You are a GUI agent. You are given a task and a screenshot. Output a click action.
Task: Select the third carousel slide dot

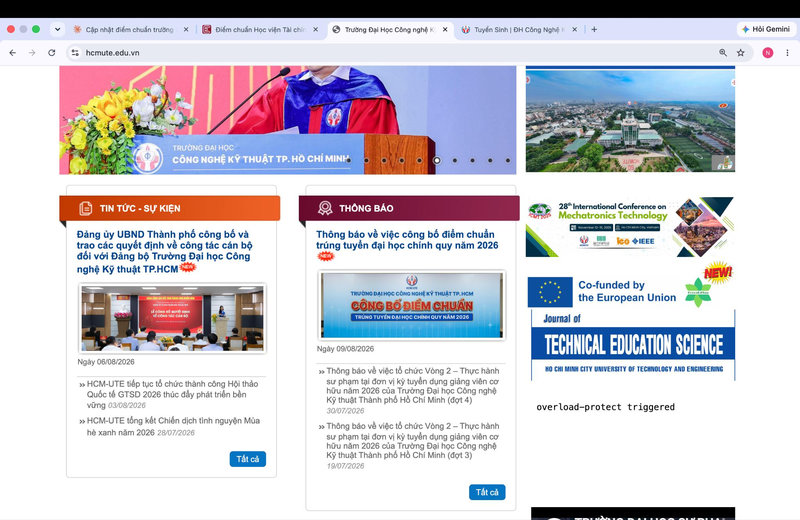(384, 160)
